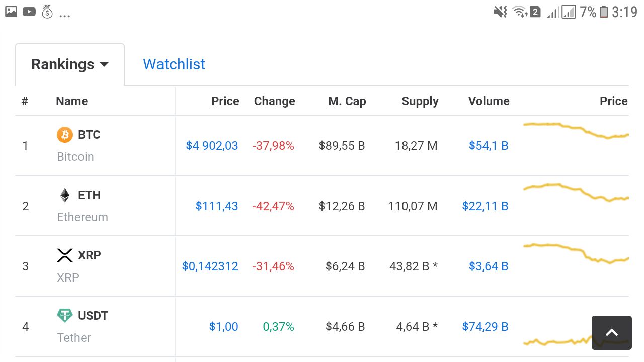Click XRP volume $3,64 B
Image resolution: width=644 pixels, height=362 pixels.
(489, 266)
